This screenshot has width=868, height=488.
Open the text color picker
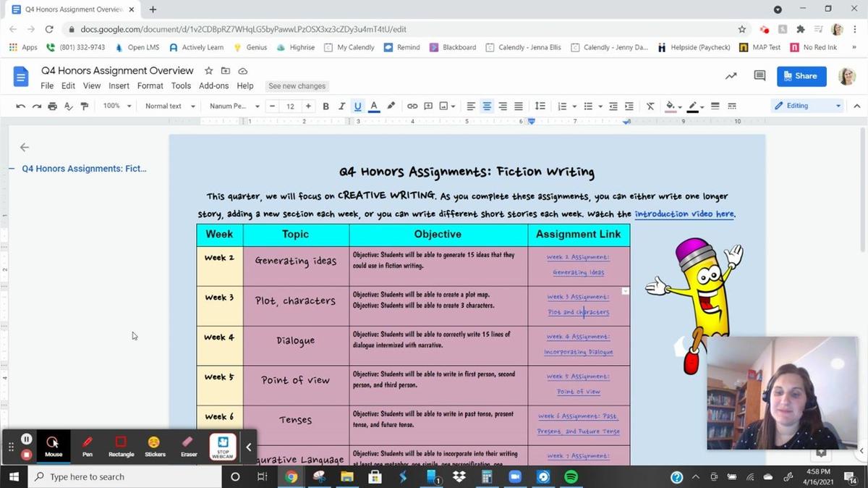pyautogui.click(x=374, y=106)
